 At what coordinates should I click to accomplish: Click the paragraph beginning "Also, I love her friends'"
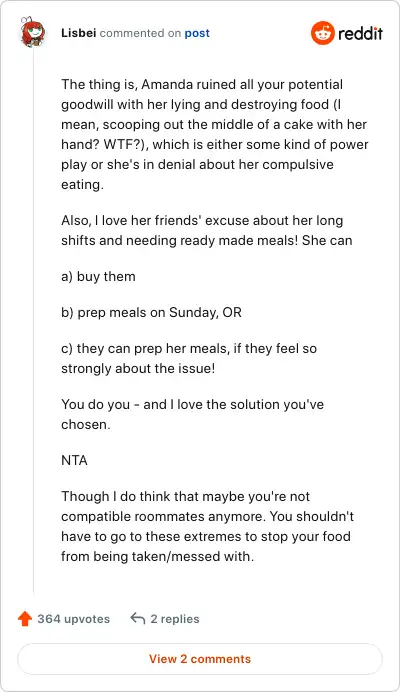207,230
